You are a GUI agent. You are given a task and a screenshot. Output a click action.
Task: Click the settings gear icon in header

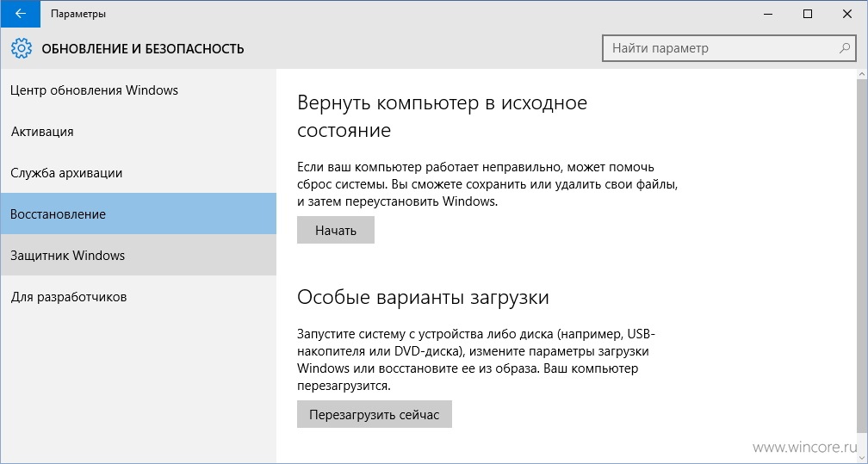pos(22,49)
